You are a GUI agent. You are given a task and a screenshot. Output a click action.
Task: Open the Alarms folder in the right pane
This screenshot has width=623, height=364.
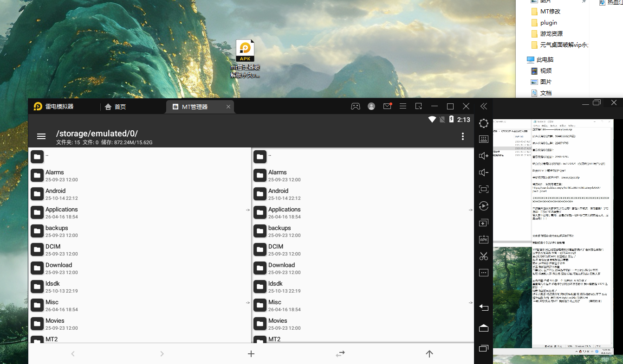click(363, 175)
